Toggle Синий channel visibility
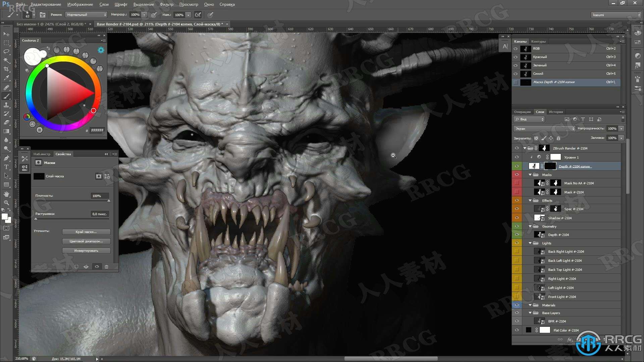Screen dimensions: 644x362 [516, 74]
